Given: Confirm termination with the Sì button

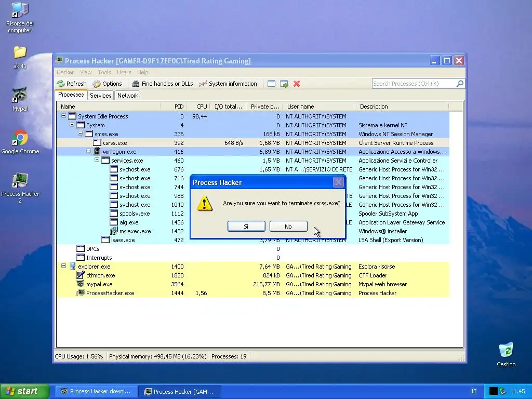Looking at the screenshot, I should (x=246, y=227).
